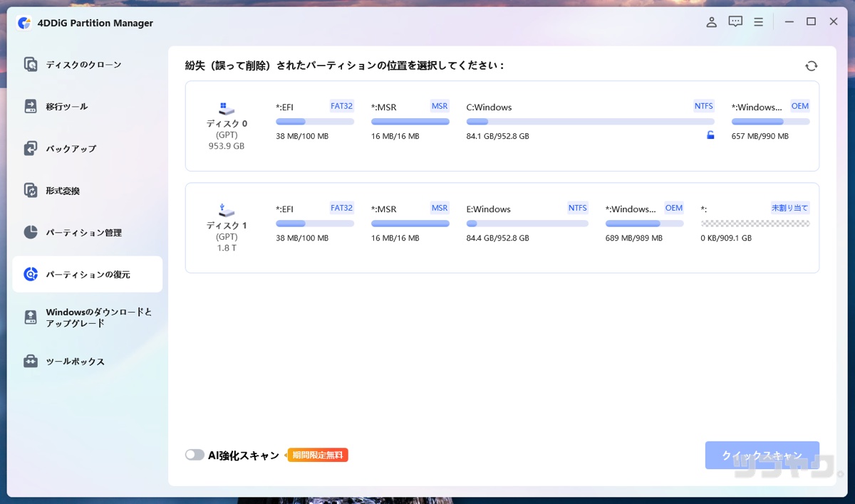Click the 689 MB/989 MB size text

pyautogui.click(x=634, y=238)
